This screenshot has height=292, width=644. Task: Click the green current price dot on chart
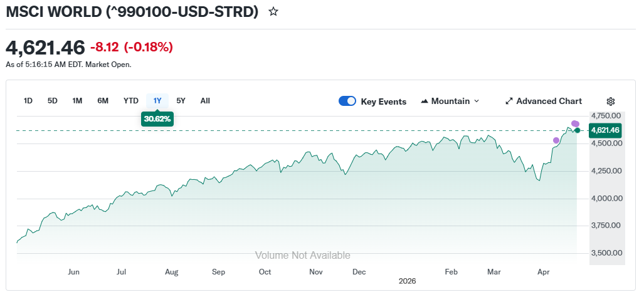pos(578,130)
